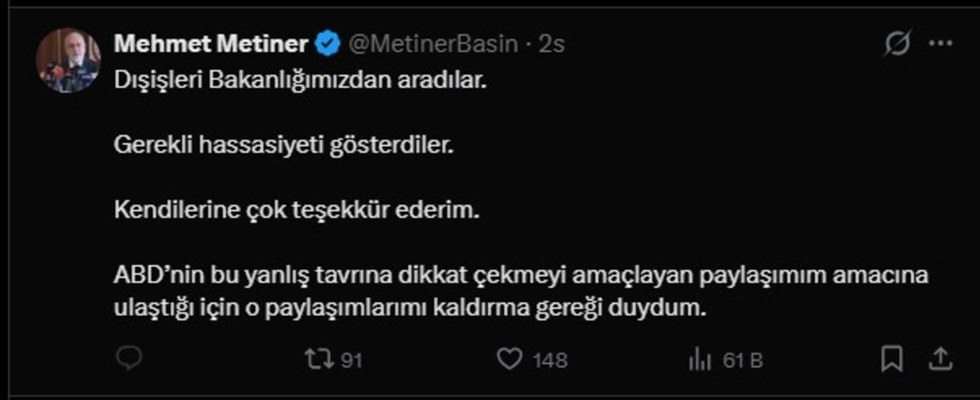This screenshot has width=980, height=400.
Task: Open the @MetinerBasin handle link
Action: click(433, 43)
